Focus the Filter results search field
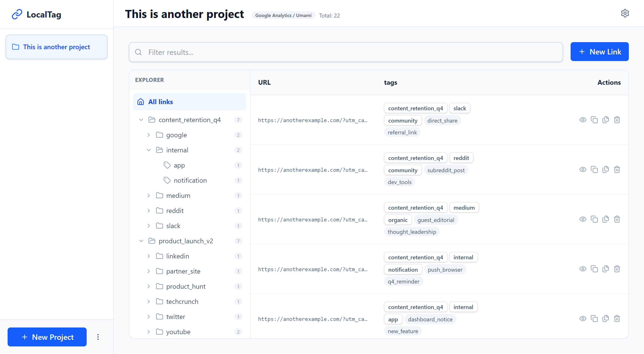644x354 pixels. pos(346,52)
